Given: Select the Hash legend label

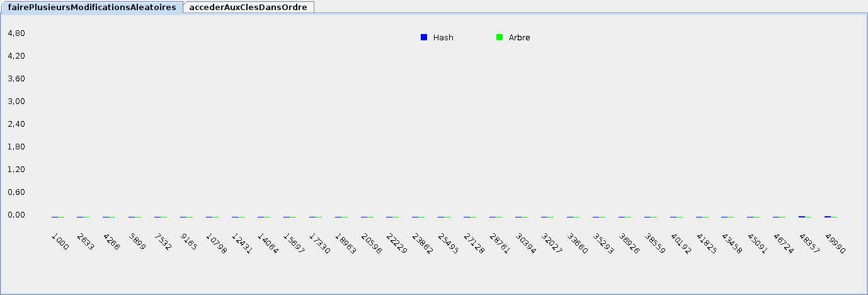Looking at the screenshot, I should [x=443, y=37].
